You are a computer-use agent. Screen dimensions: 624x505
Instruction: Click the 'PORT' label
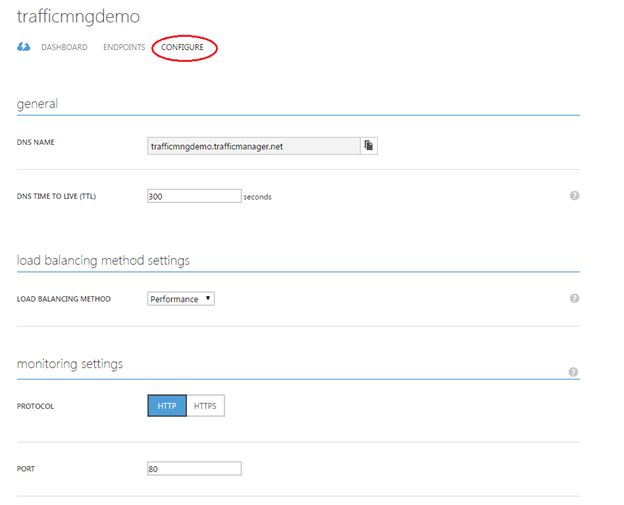point(26,469)
